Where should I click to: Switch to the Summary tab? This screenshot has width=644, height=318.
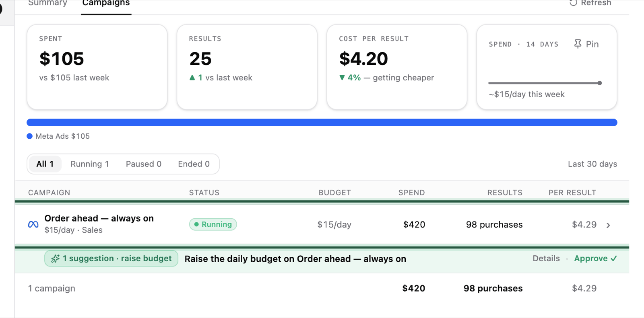pos(47,3)
